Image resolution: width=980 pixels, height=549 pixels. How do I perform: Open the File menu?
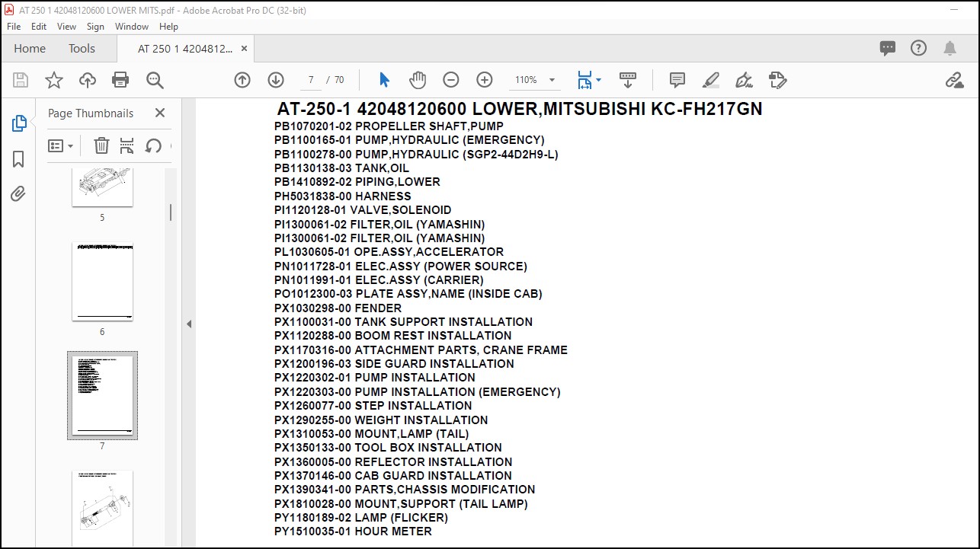[14, 26]
